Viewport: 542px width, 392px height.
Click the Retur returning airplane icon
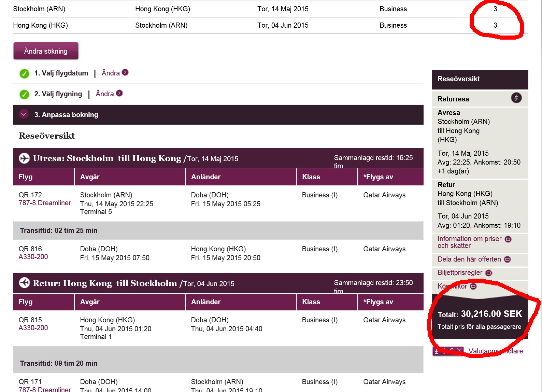(24, 283)
